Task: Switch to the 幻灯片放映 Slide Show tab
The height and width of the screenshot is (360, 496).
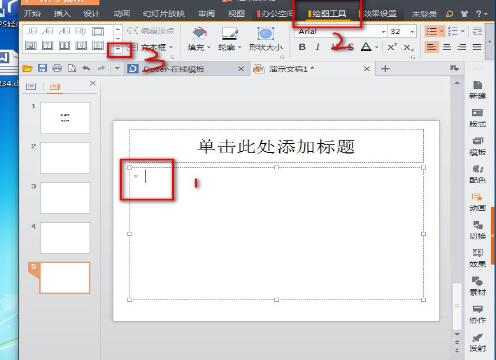Action: [x=163, y=14]
